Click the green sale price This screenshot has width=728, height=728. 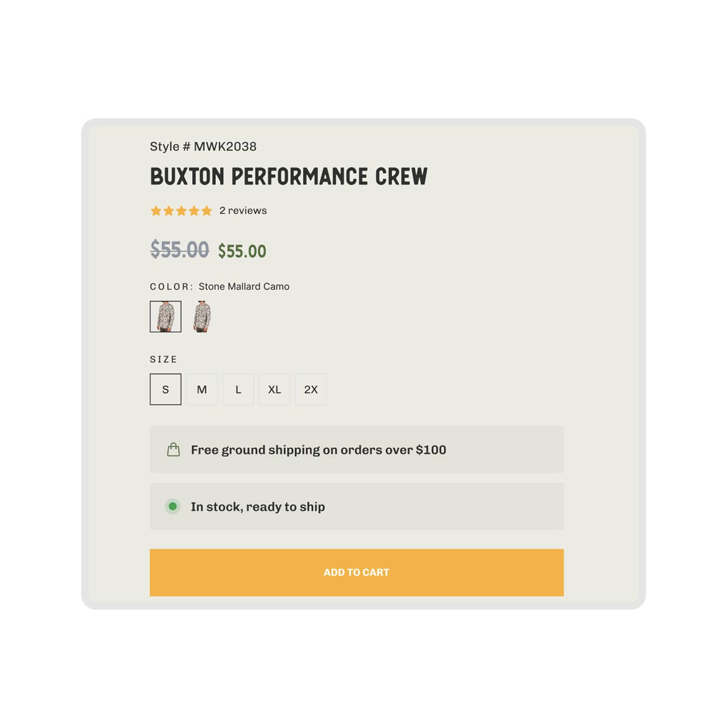241,250
